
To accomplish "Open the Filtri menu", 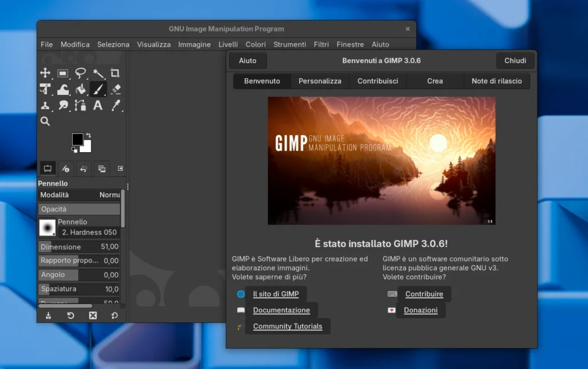I will point(321,44).
